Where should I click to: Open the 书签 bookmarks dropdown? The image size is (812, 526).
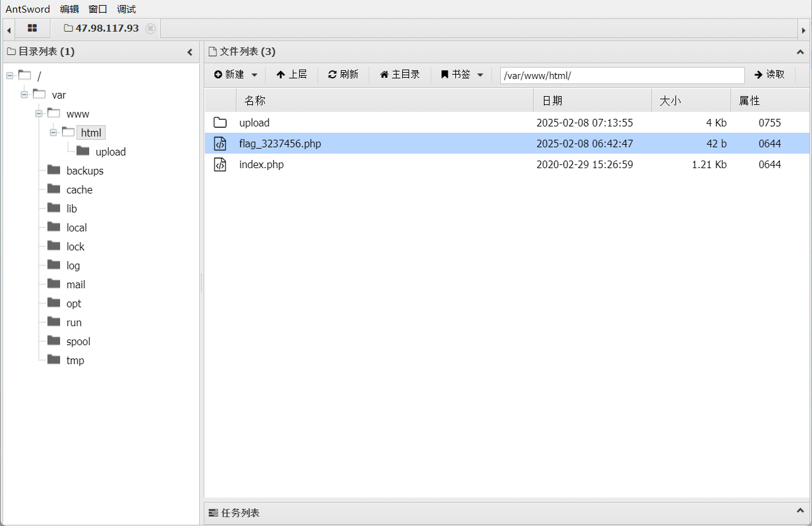[x=462, y=75]
